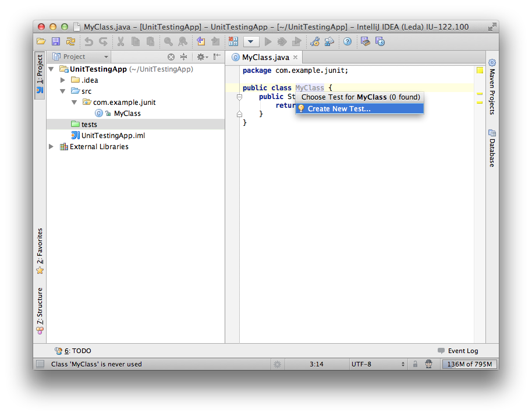Open the Z: Structure tool window

pos(40,311)
